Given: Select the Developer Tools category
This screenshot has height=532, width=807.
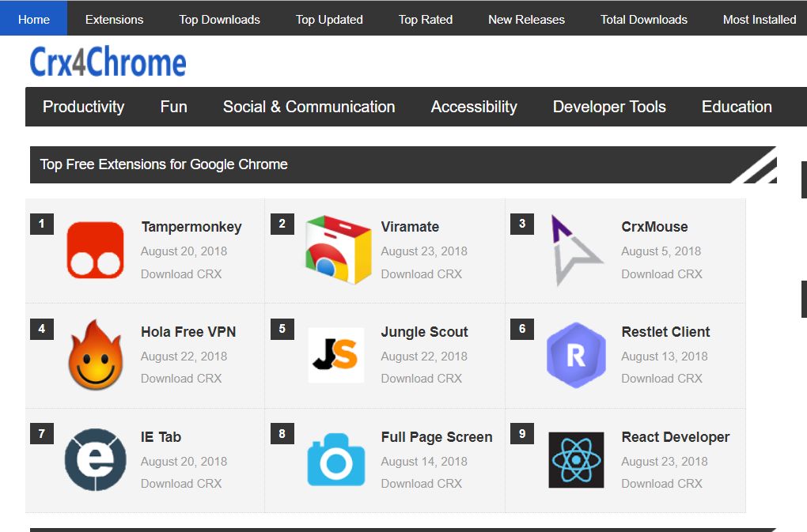Looking at the screenshot, I should point(609,107).
